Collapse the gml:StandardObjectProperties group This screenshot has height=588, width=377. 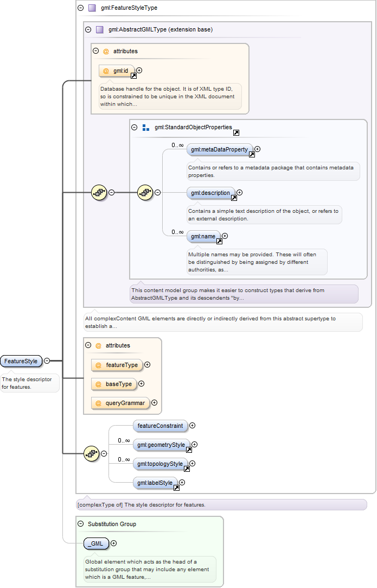click(134, 127)
